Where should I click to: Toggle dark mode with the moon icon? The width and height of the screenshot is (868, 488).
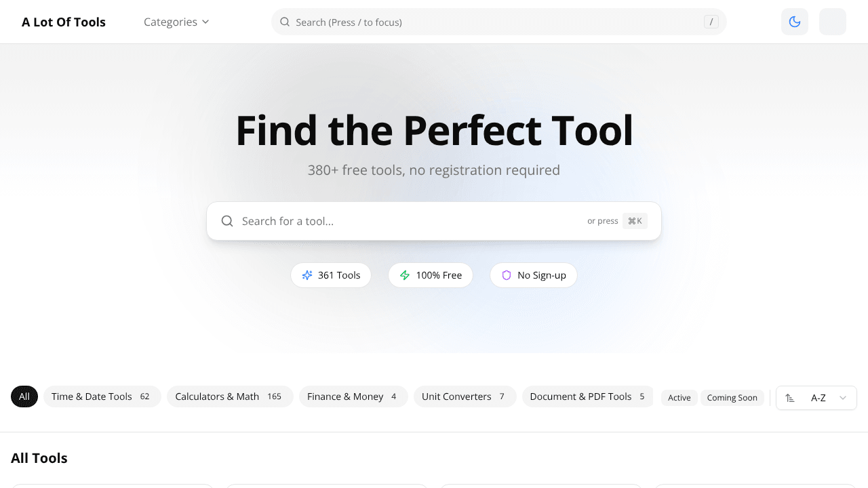(x=795, y=22)
